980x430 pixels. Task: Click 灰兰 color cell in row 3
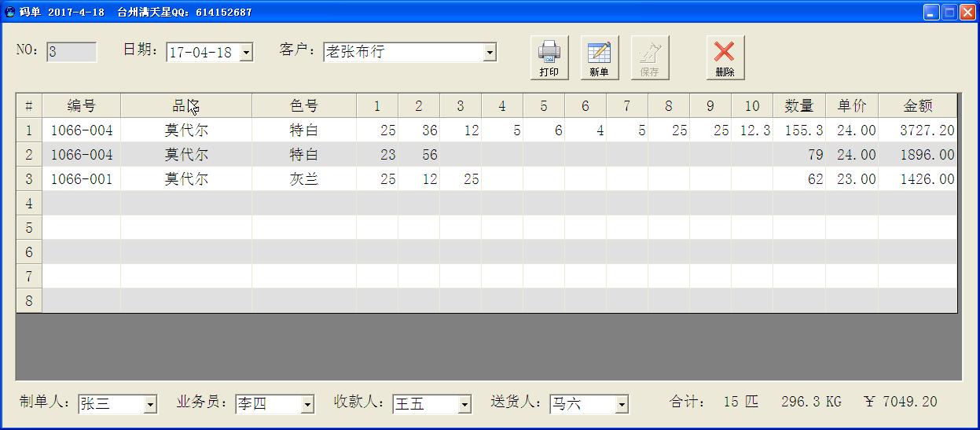click(304, 179)
